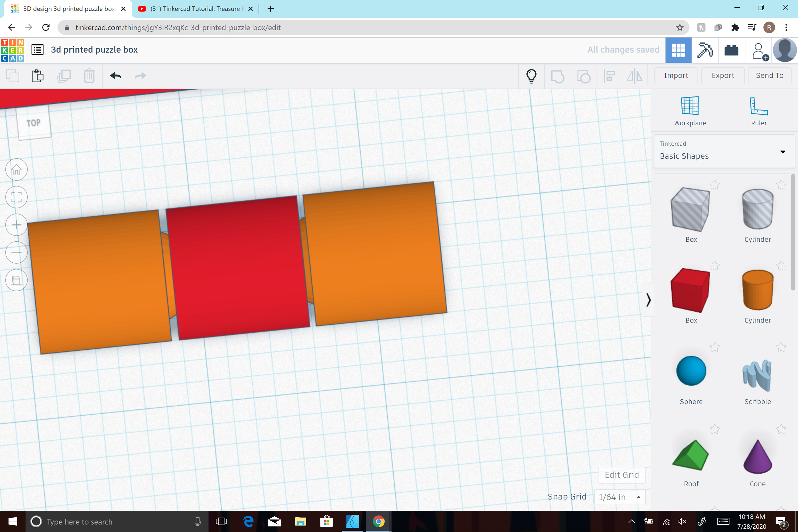Click TOP on the view cube
The height and width of the screenshot is (532, 798).
pos(33,123)
